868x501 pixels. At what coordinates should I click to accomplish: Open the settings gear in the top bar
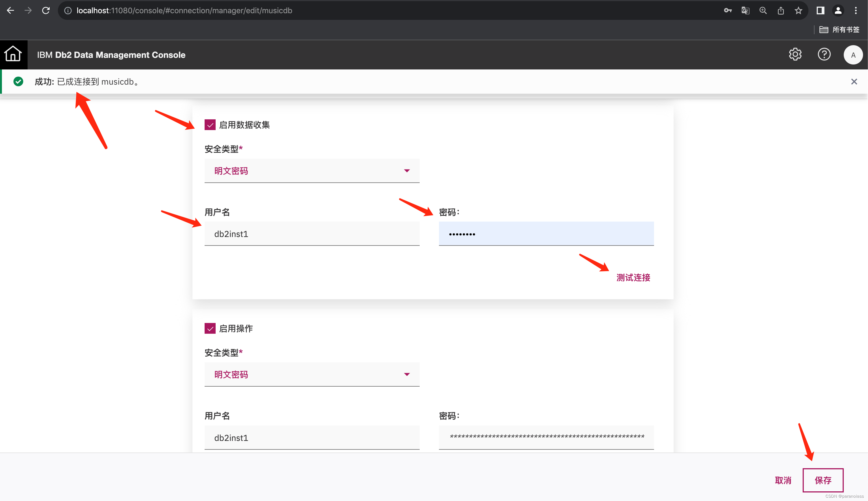795,54
